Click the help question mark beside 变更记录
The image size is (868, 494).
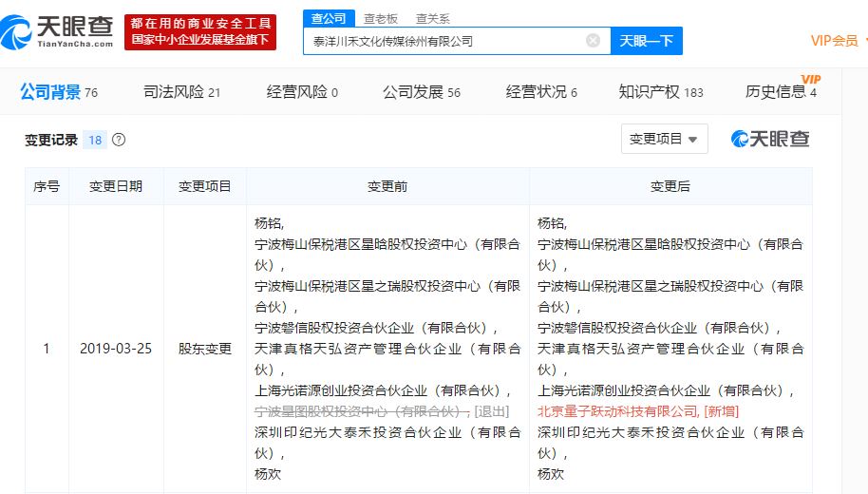coord(119,140)
